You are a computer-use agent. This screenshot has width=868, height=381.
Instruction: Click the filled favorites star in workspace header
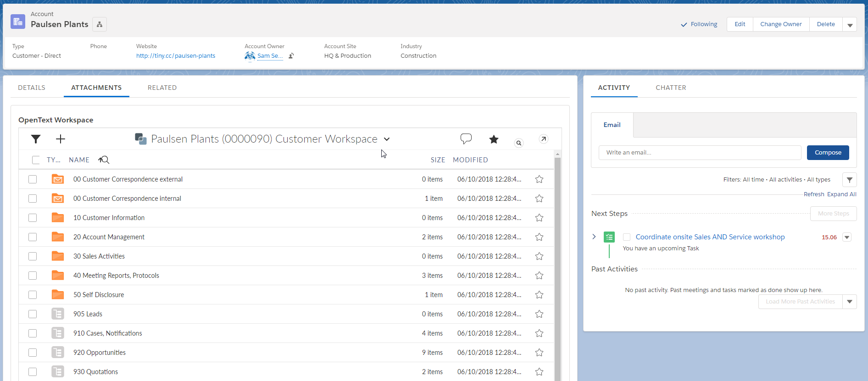[494, 139]
